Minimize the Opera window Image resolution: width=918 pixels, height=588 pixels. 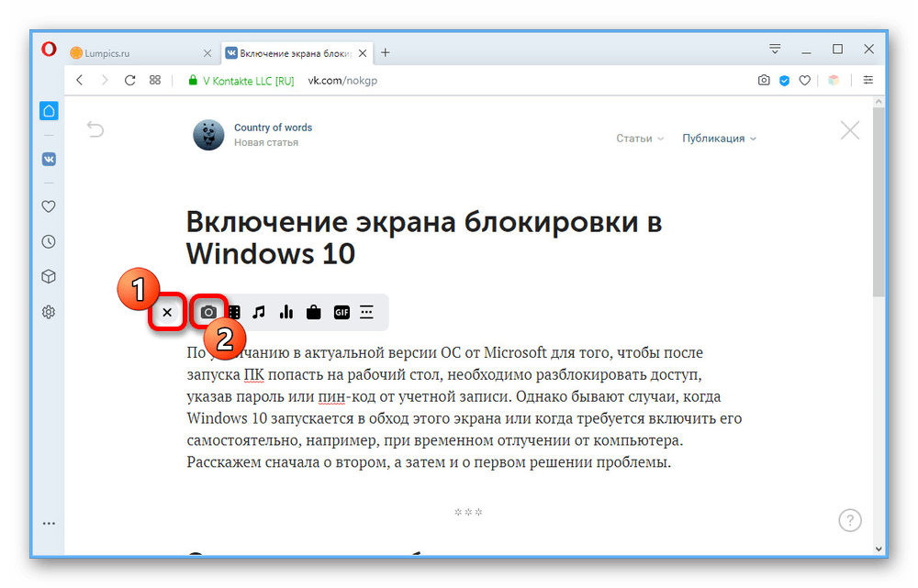[806, 52]
